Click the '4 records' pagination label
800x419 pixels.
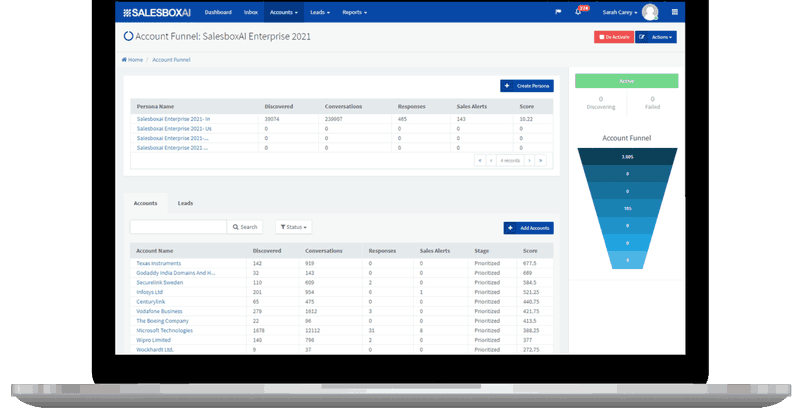(x=510, y=160)
